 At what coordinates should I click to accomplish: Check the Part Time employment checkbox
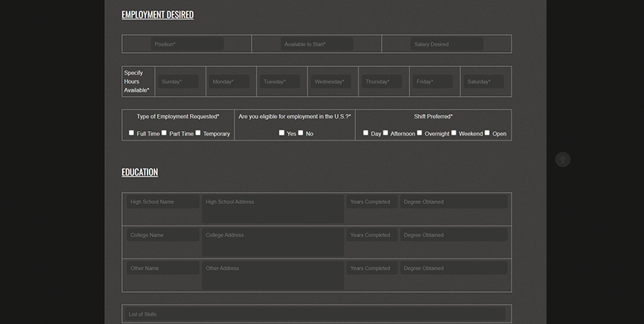tap(165, 133)
